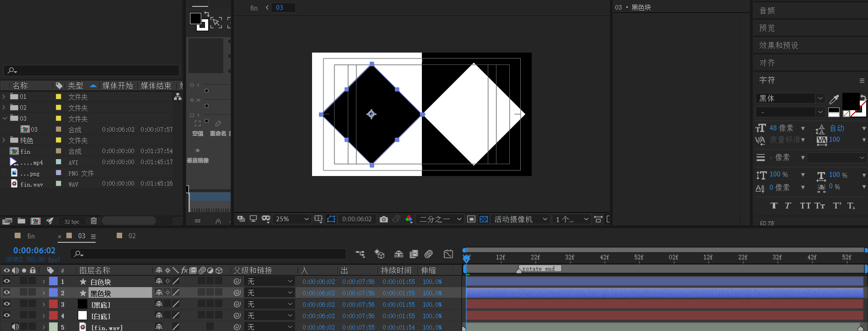Take a snapshot with the camera icon
868x331 pixels.
click(384, 219)
